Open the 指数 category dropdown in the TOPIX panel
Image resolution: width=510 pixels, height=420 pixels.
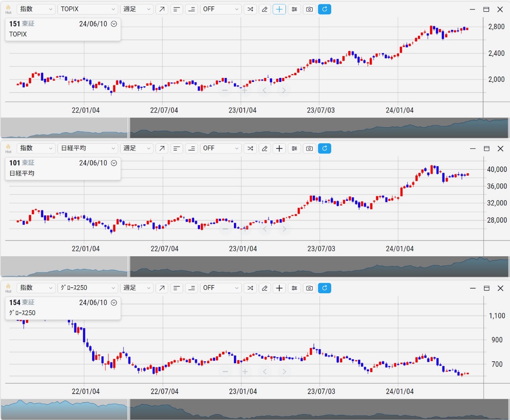pos(35,9)
